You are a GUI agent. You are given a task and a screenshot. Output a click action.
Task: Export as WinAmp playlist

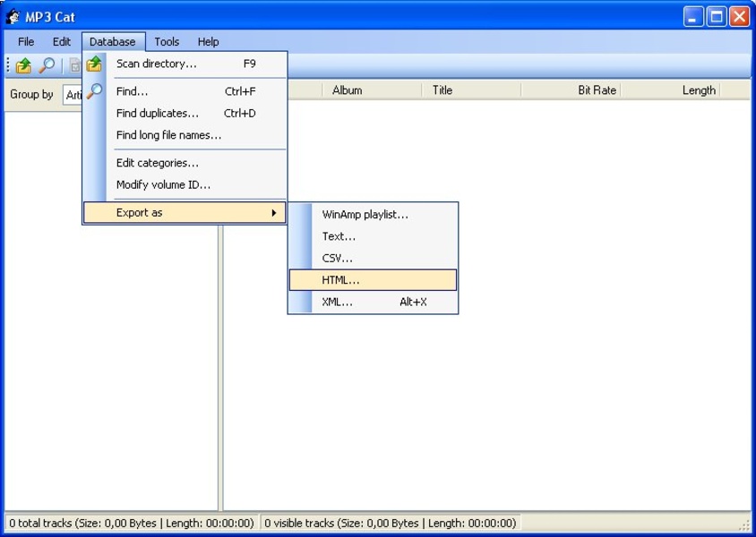(365, 215)
